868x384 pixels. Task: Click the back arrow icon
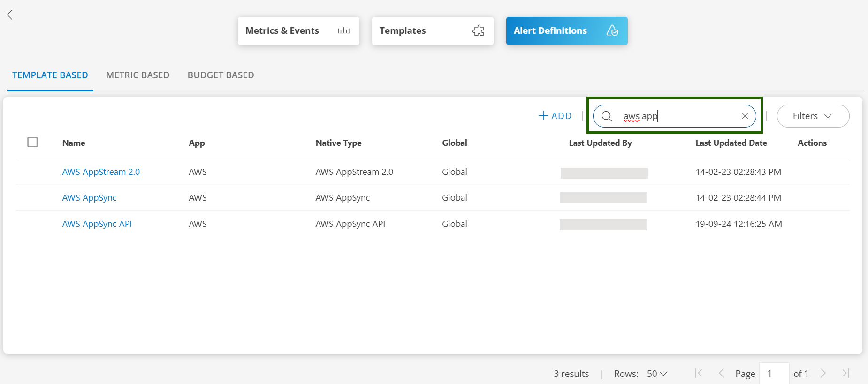[9, 15]
